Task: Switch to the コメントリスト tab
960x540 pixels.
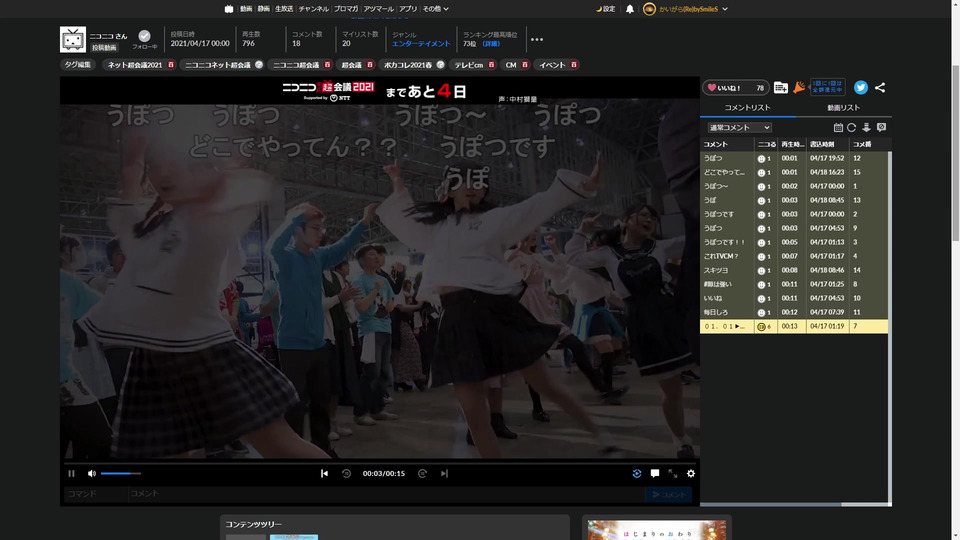Action: (x=748, y=108)
